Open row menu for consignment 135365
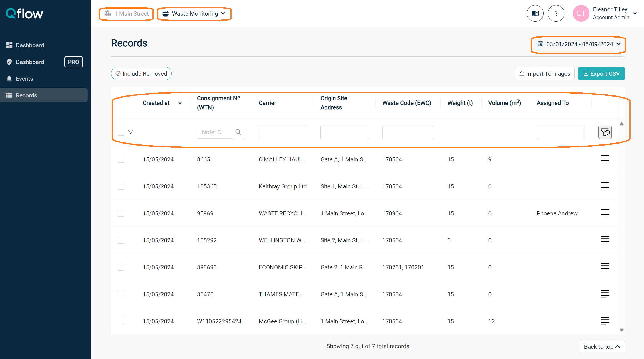This screenshot has width=644, height=359. pyautogui.click(x=605, y=186)
